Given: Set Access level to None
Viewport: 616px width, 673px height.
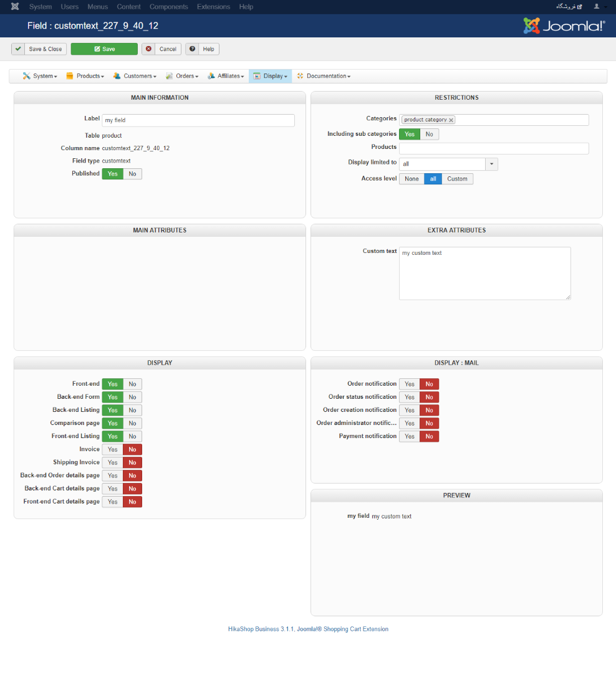Looking at the screenshot, I should pos(411,179).
